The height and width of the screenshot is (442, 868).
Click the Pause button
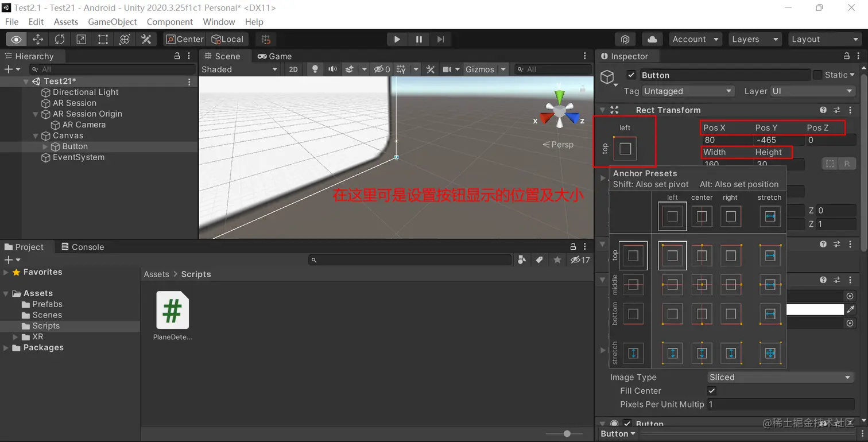click(419, 39)
